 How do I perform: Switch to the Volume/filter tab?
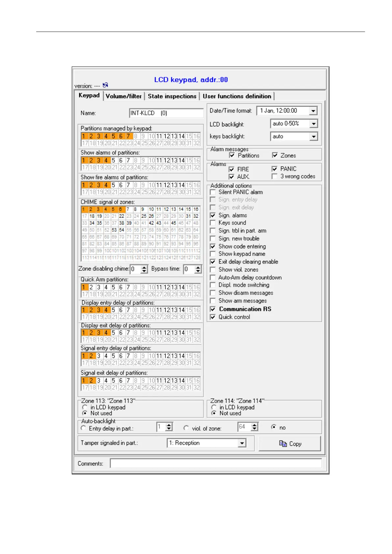[x=123, y=96]
